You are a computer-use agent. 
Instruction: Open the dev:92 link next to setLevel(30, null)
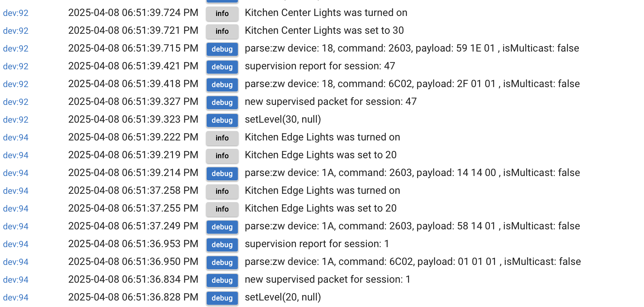pyautogui.click(x=16, y=120)
